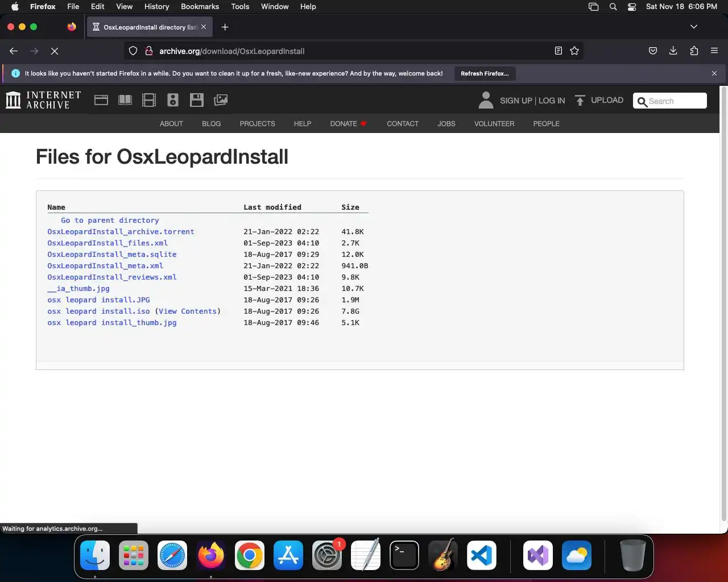Click the UPLOAD link text
The image size is (728, 582).
[x=607, y=100]
